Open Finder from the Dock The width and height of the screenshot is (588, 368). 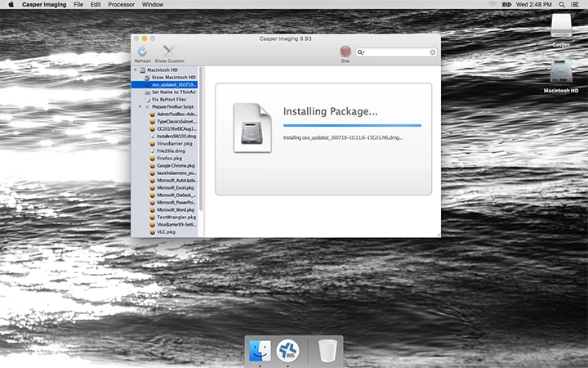coord(260,351)
